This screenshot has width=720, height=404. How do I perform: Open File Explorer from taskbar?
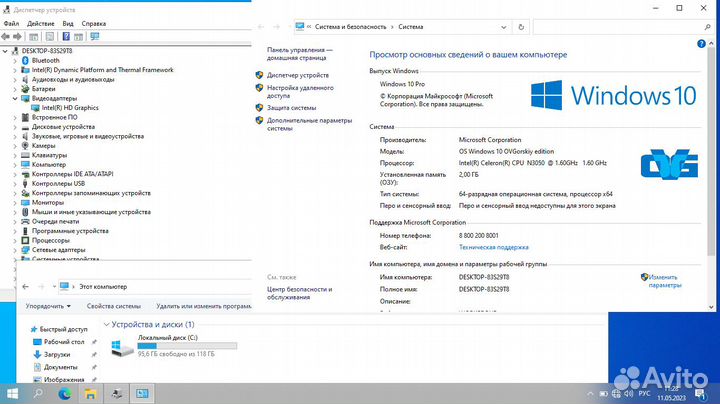(x=90, y=393)
